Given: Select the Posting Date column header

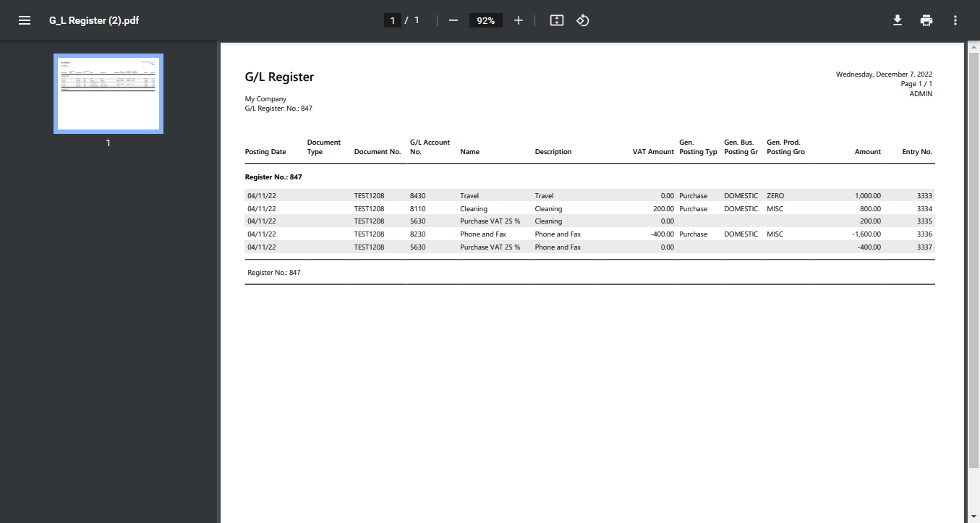Looking at the screenshot, I should pyautogui.click(x=265, y=151).
